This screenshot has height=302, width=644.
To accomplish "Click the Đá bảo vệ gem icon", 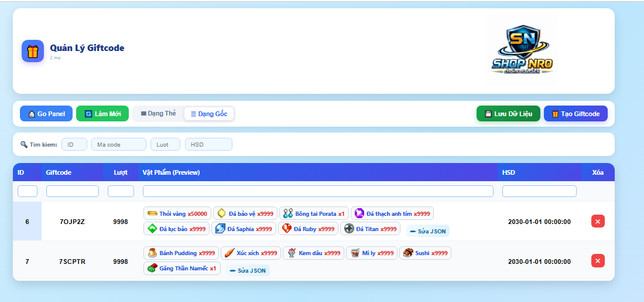I will [222, 213].
